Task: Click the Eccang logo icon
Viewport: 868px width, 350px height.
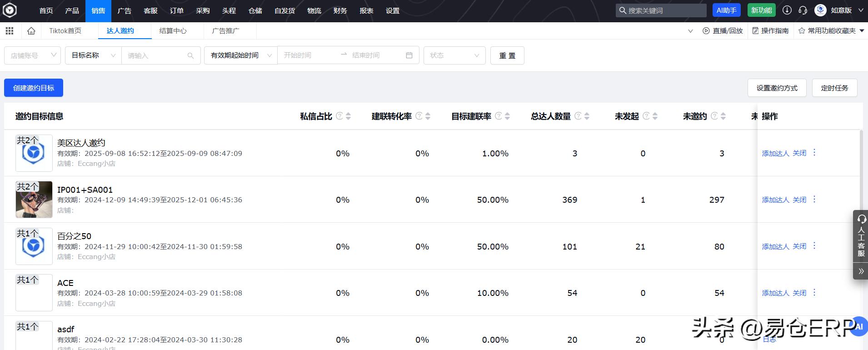Action: pyautogui.click(x=10, y=10)
